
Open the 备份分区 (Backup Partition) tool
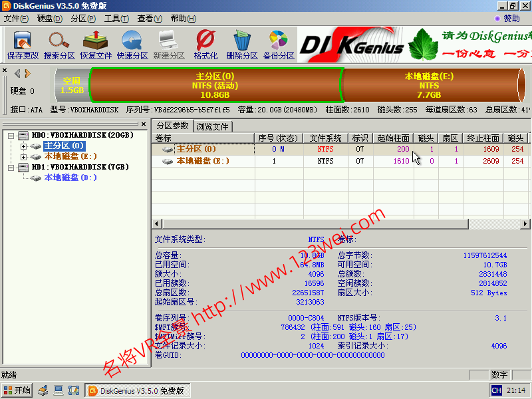(279, 45)
